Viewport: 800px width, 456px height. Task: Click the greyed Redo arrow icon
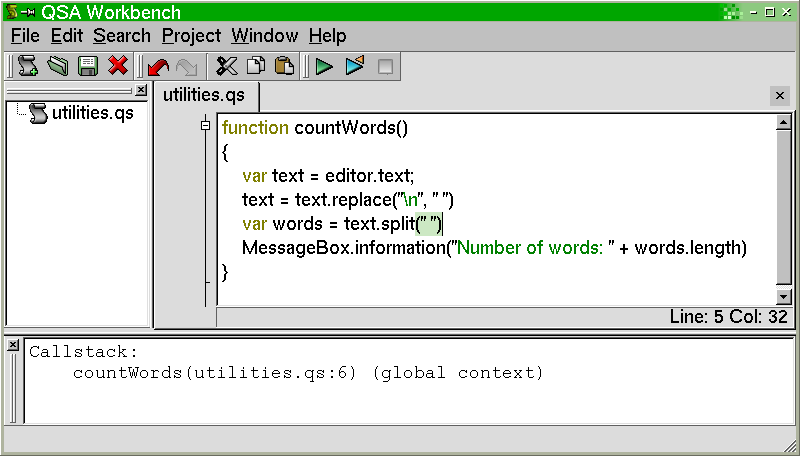pos(187,66)
